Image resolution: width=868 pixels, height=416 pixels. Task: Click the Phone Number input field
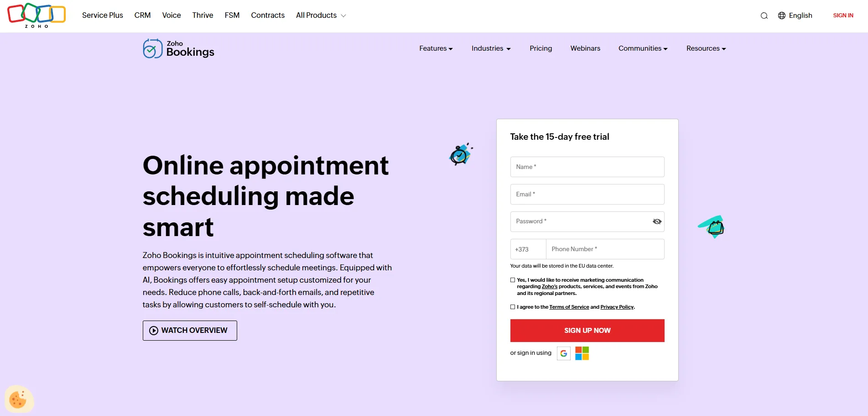(x=605, y=249)
